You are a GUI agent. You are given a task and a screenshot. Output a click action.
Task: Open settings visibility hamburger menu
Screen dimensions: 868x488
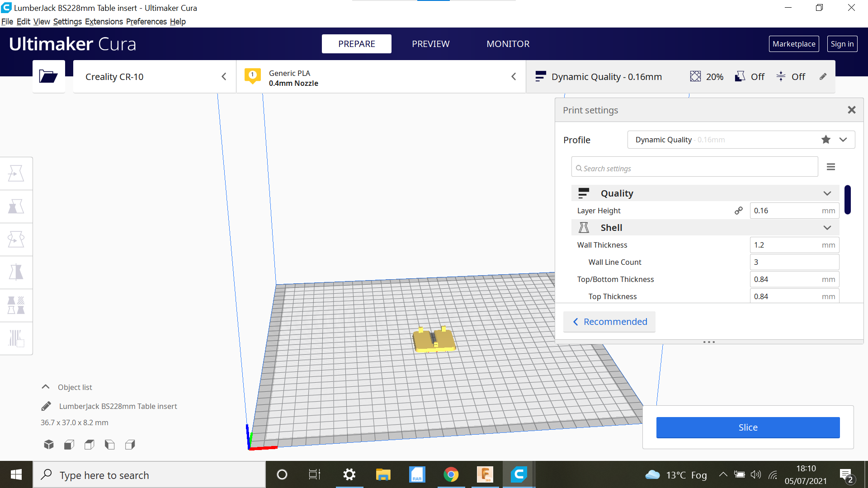[x=831, y=167]
